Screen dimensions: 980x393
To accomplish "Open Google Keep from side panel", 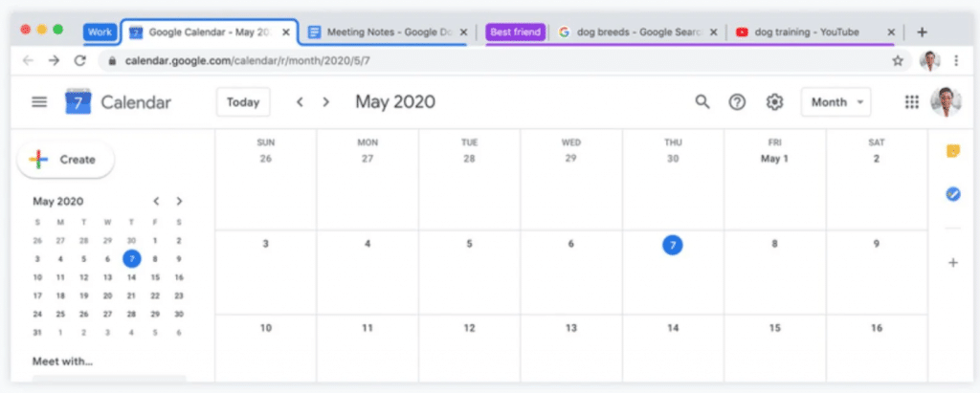I will tap(952, 151).
